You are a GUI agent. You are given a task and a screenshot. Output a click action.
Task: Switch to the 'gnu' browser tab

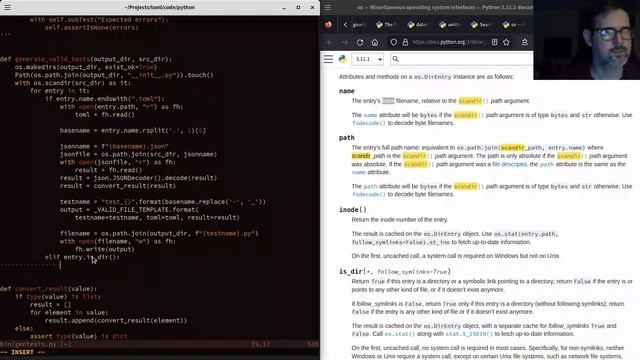pos(358,25)
